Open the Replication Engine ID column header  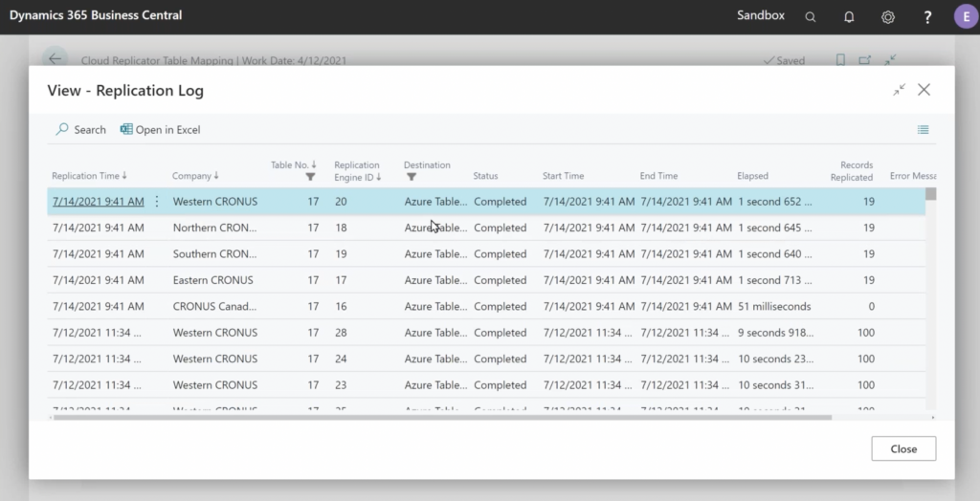pos(357,170)
